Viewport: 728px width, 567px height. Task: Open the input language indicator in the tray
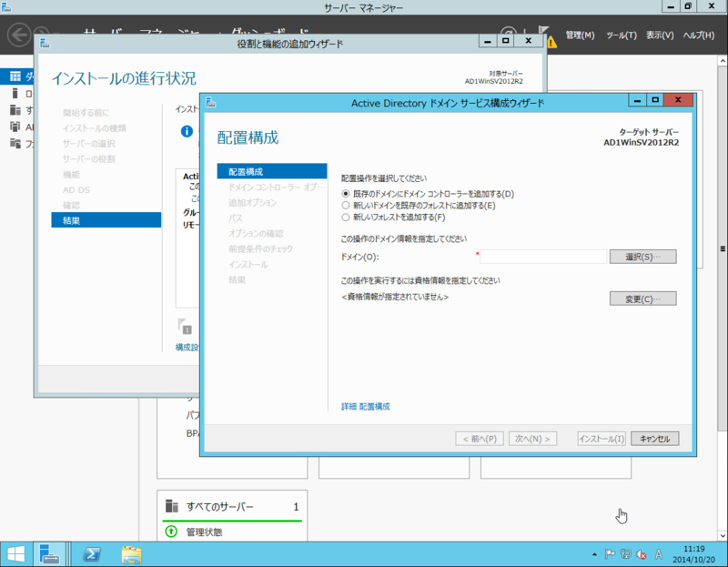click(x=659, y=553)
